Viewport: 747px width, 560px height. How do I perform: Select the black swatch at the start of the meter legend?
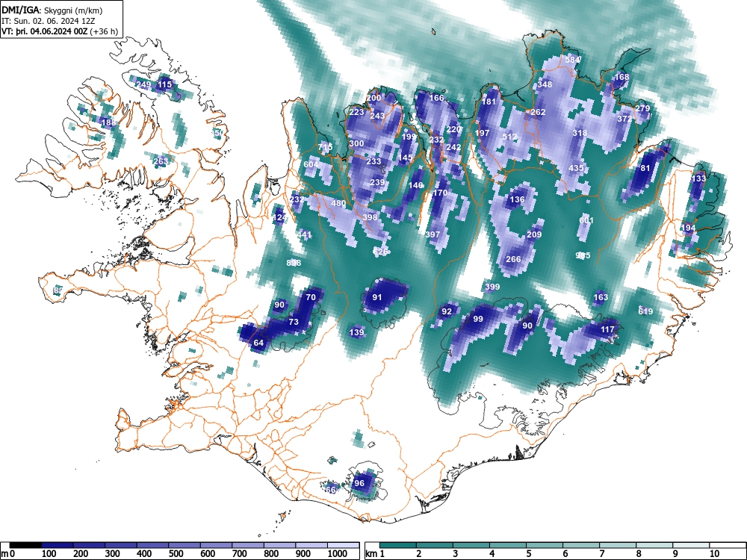coord(25,545)
